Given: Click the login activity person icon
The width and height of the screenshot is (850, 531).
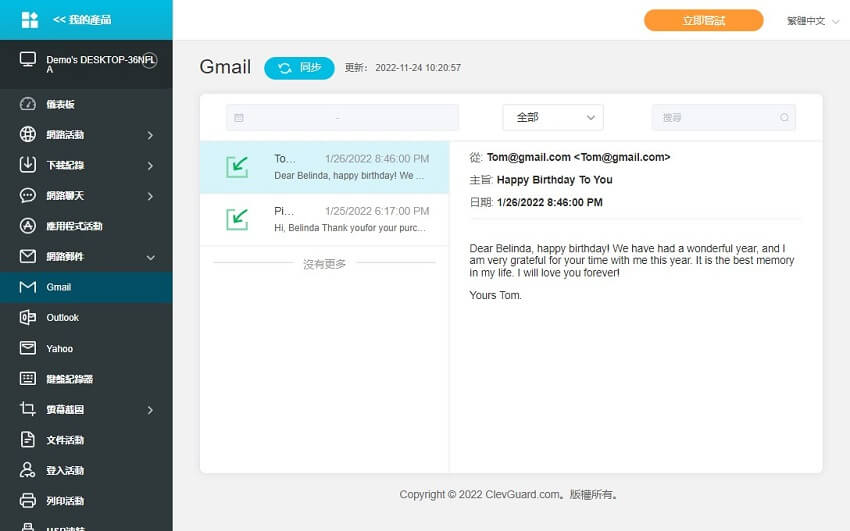Looking at the screenshot, I should coord(28,470).
